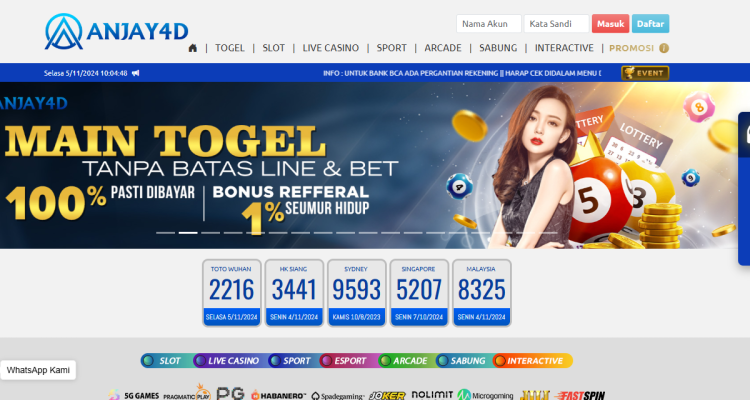Image resolution: width=750 pixels, height=400 pixels.
Task: Open the Joker provider logo
Action: coord(387,395)
